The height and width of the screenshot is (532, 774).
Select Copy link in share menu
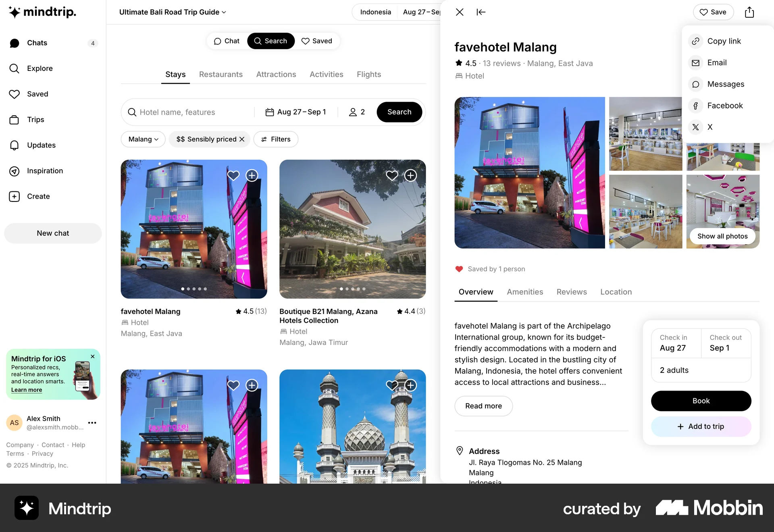click(724, 41)
